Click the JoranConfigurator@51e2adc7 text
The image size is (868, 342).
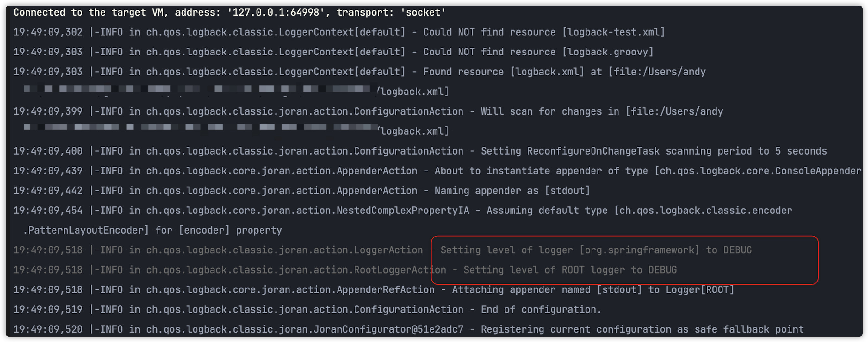[x=388, y=329]
